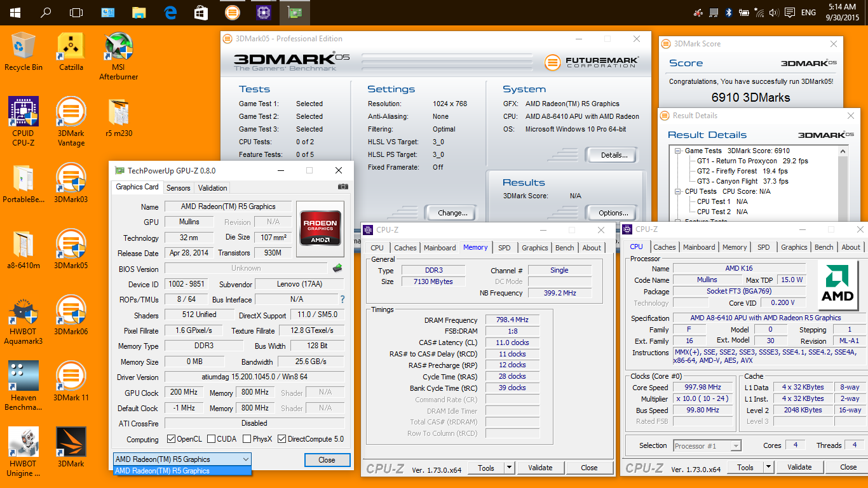Collapse the Game Tests tree node
The height and width of the screenshot is (488, 868).
(678, 151)
